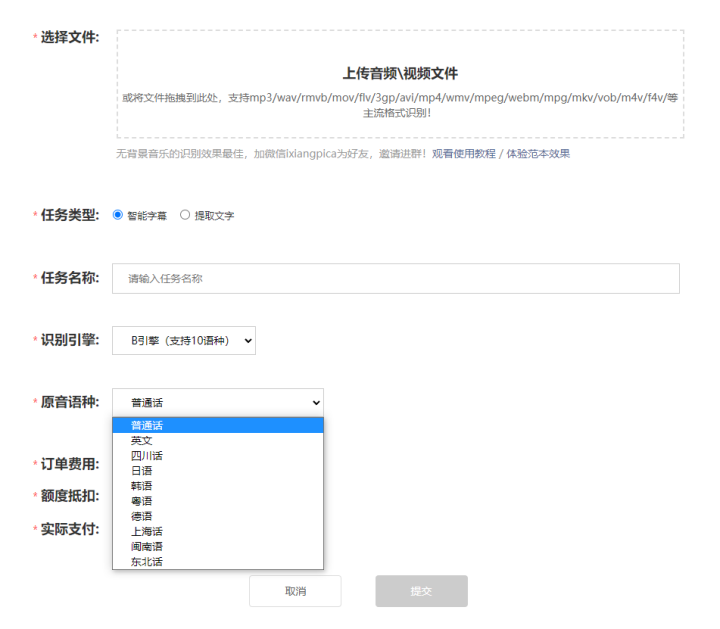Click the 取消 button
The width and height of the screenshot is (720, 629).
coord(295,591)
